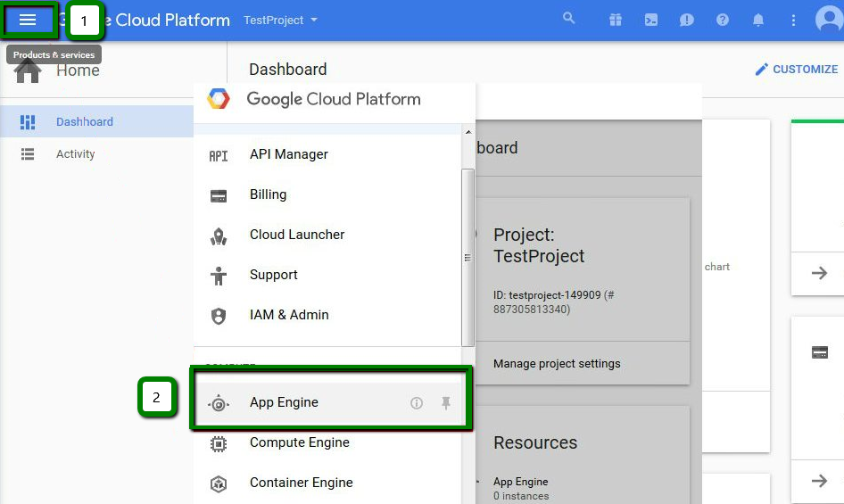Select Dashboard in the left sidebar
This screenshot has height=504, width=844.
pyautogui.click(x=97, y=121)
